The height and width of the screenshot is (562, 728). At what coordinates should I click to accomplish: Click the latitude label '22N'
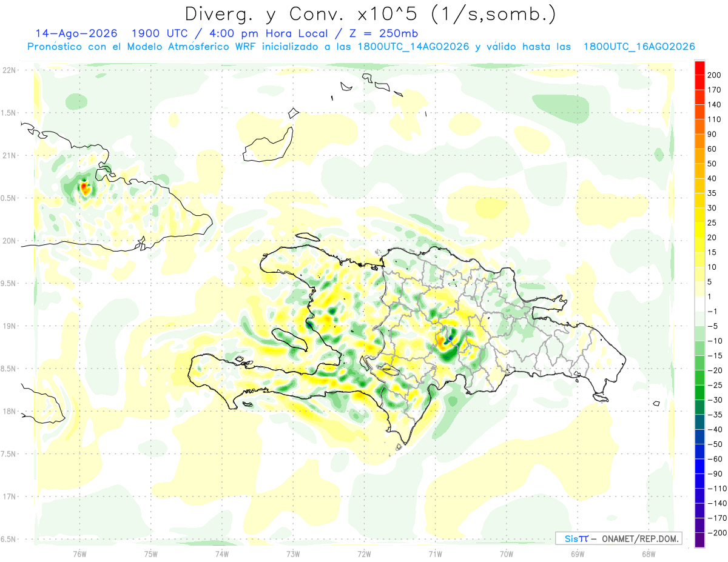tap(9, 70)
